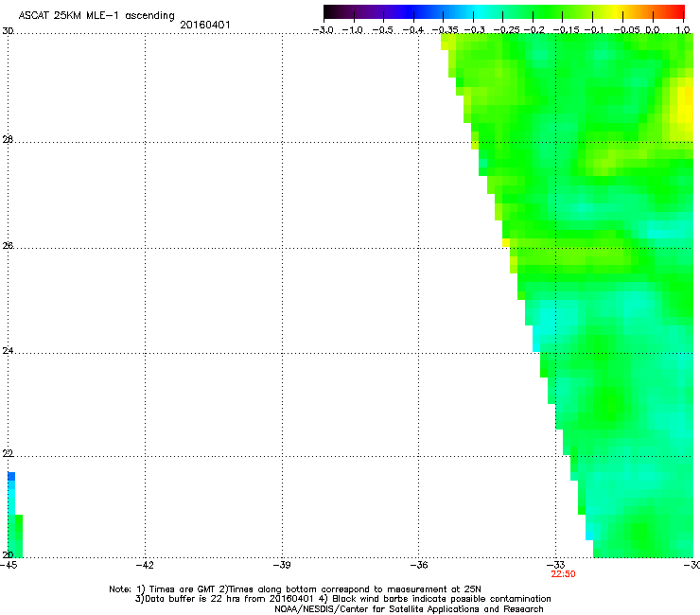
Task: Click the red 22:50 pass time label
Action: 563,574
